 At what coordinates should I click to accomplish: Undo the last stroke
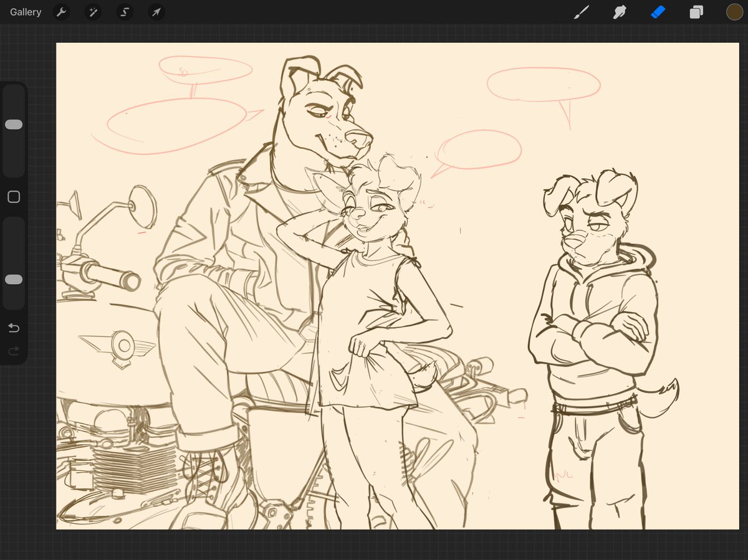(14, 328)
